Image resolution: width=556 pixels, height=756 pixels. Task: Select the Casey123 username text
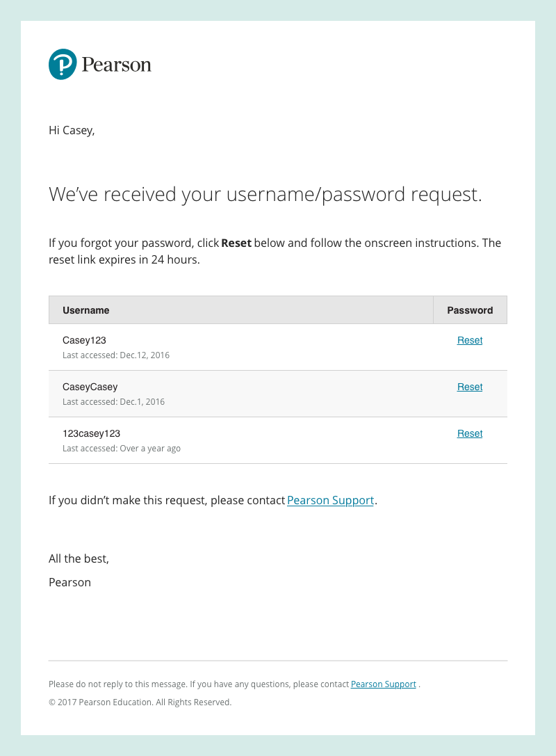click(84, 340)
